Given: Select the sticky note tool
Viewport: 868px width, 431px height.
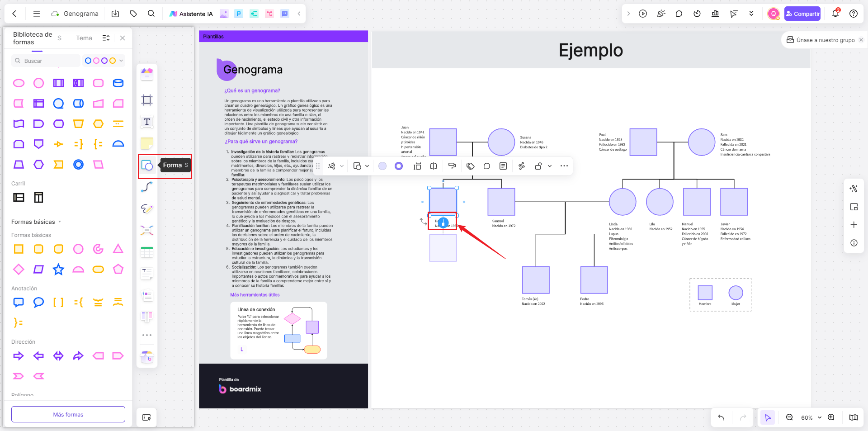Looking at the screenshot, I should click(x=147, y=143).
